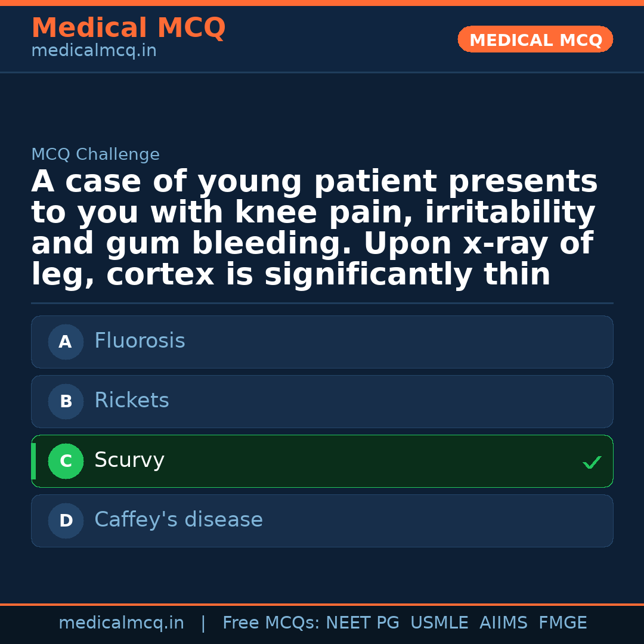The image size is (644, 644).
Task: Select the AIIMS footer label
Action: tap(503, 623)
